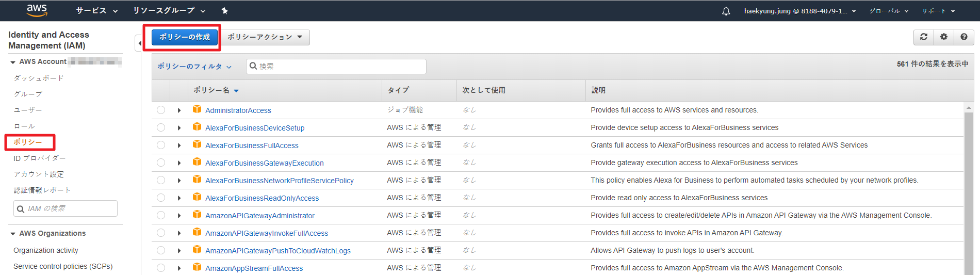
Task: Select radio button for AlexaForBusinessFullAccess
Action: pyautogui.click(x=161, y=145)
